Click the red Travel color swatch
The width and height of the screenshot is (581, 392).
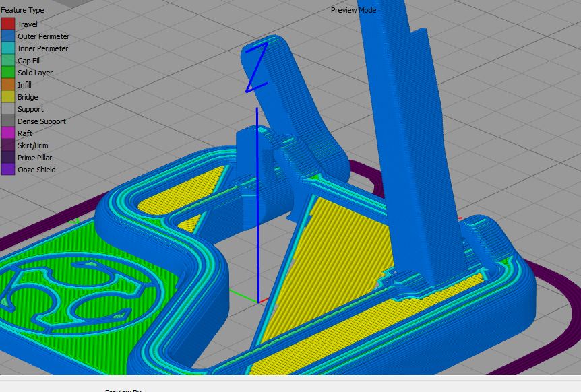click(x=8, y=24)
